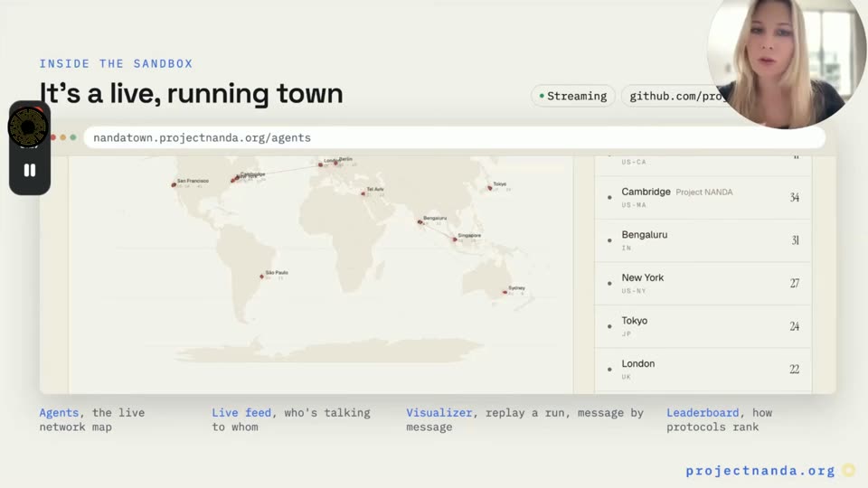The width and height of the screenshot is (868, 488).
Task: Visit projectnanda.org footer link
Action: pyautogui.click(x=759, y=470)
